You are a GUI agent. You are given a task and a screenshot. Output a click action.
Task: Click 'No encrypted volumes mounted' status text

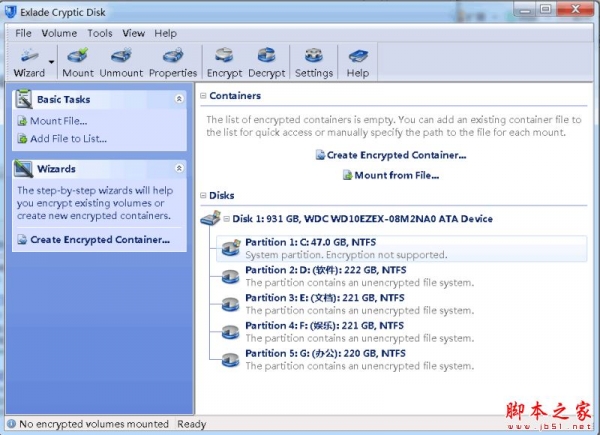(x=94, y=424)
